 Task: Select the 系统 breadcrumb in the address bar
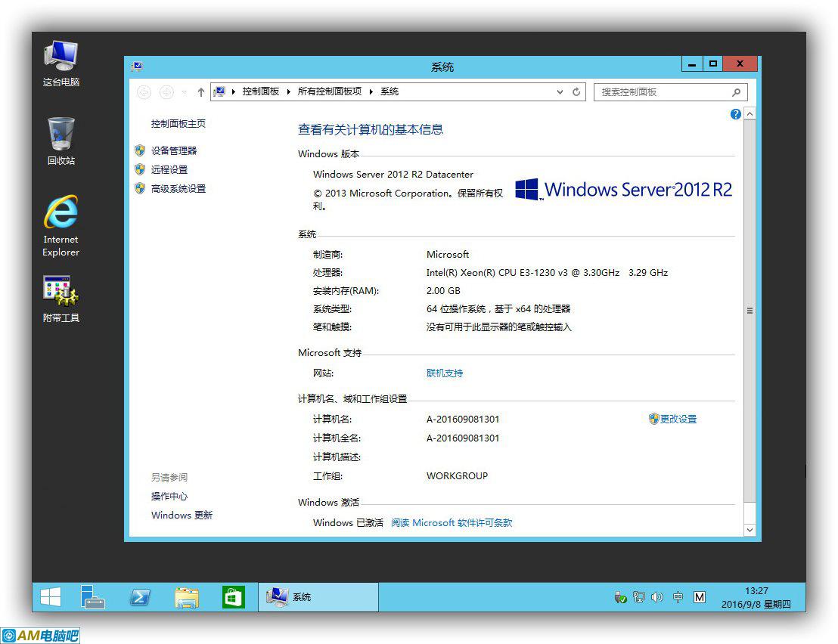[390, 92]
